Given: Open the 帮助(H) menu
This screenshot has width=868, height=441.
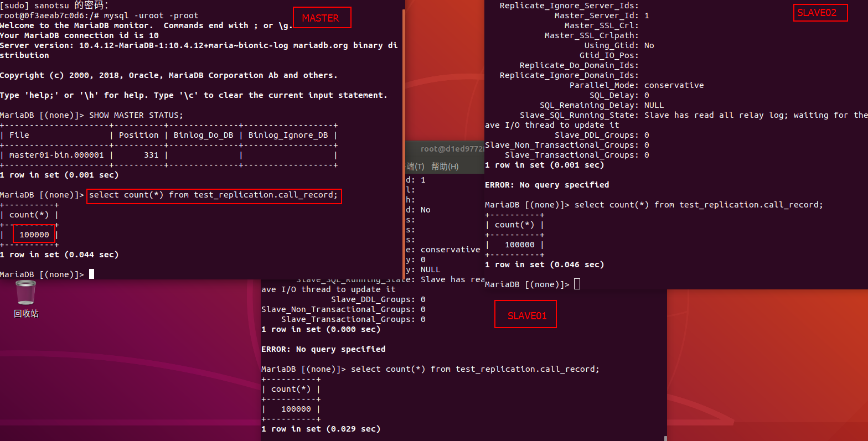Looking at the screenshot, I should point(445,167).
